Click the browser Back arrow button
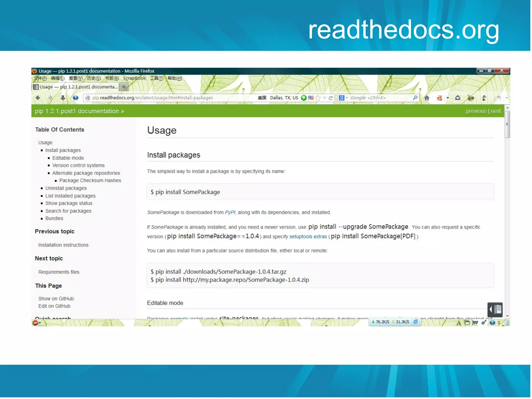Viewport: 532px width, 399px height. point(38,98)
